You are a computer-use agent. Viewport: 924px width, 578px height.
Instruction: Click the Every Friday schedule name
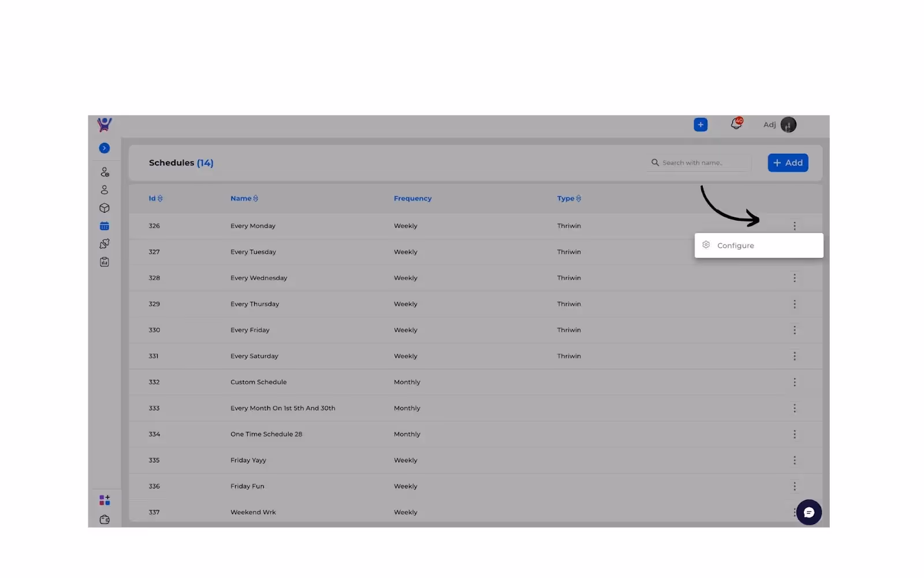(x=250, y=330)
